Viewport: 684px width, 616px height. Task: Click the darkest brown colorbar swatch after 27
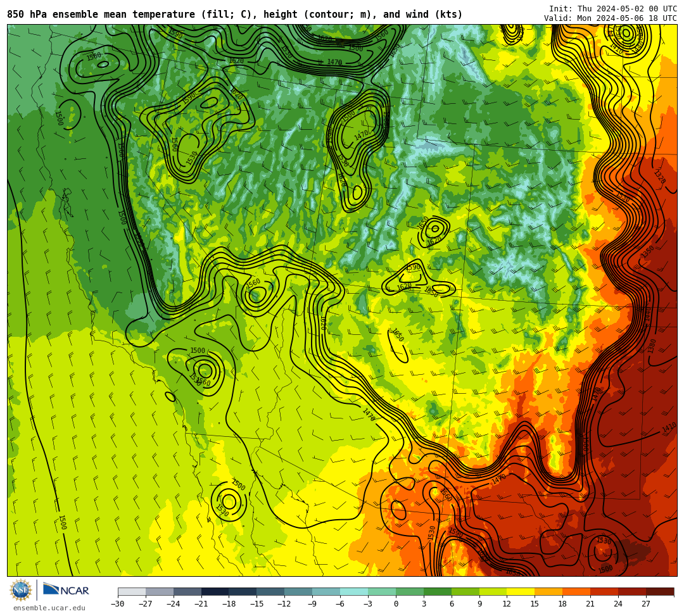660,591
